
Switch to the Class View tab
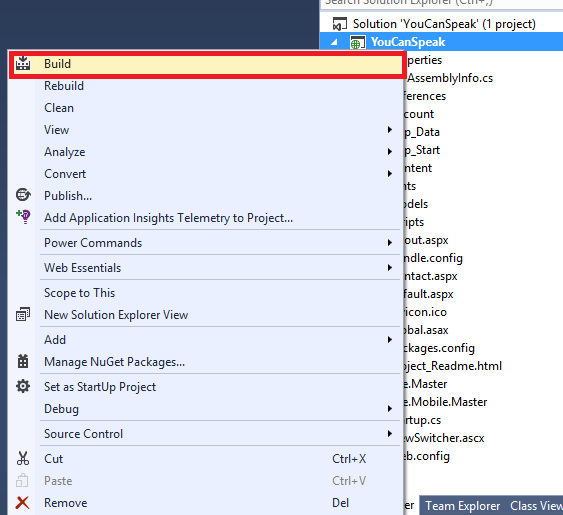[536, 506]
